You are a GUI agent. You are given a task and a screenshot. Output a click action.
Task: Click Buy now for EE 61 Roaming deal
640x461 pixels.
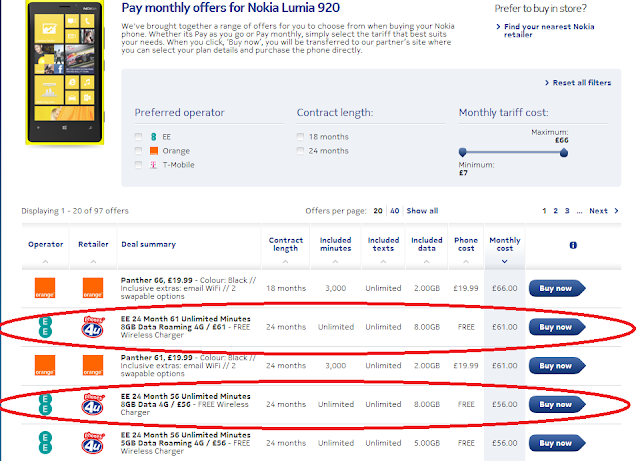(x=557, y=327)
